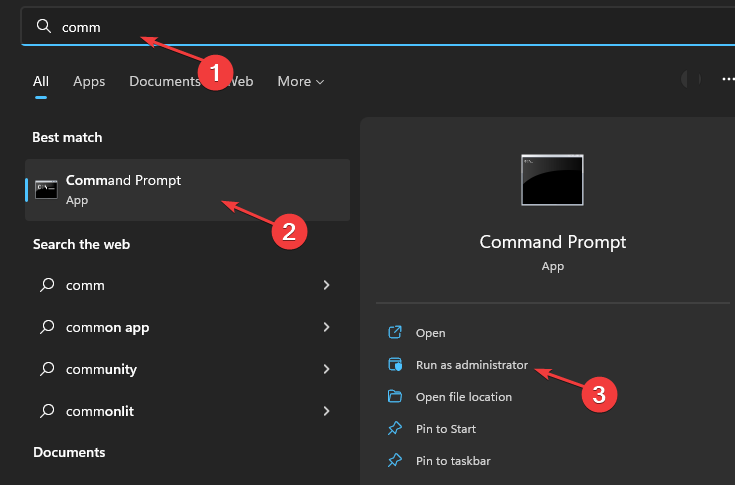Viewport: 735px width, 485px height.
Task: Expand the 'community' suggestion chevron
Action: click(326, 369)
